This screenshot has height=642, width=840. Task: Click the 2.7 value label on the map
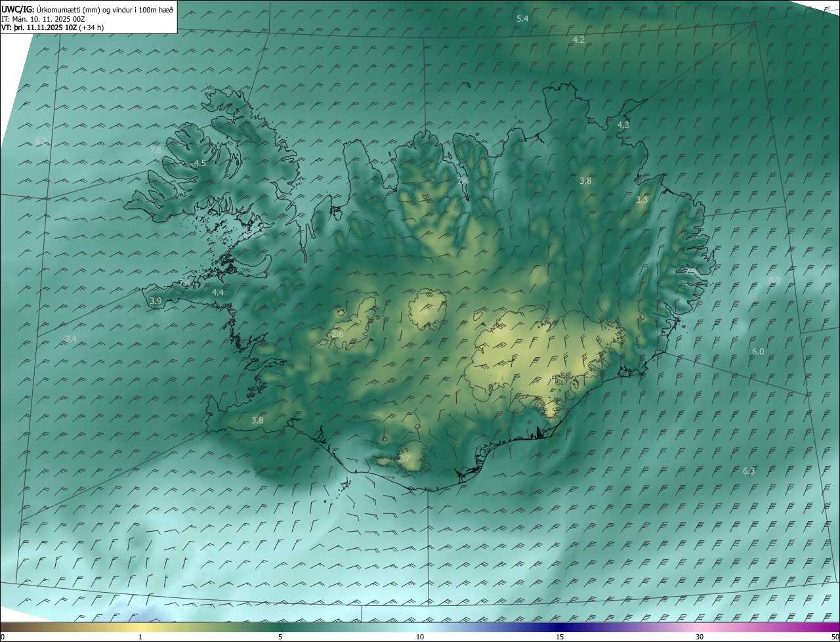[404, 459]
